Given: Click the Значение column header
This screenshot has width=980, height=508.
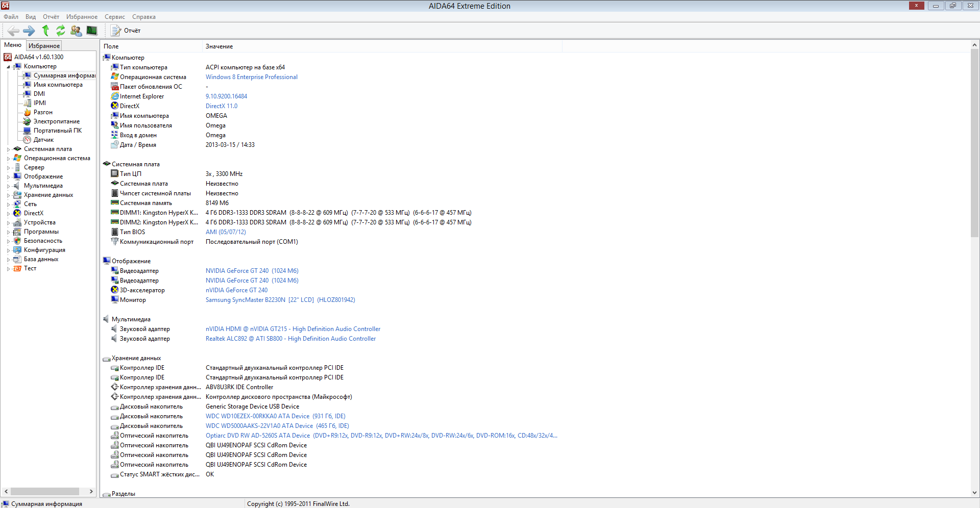Looking at the screenshot, I should tap(382, 46).
